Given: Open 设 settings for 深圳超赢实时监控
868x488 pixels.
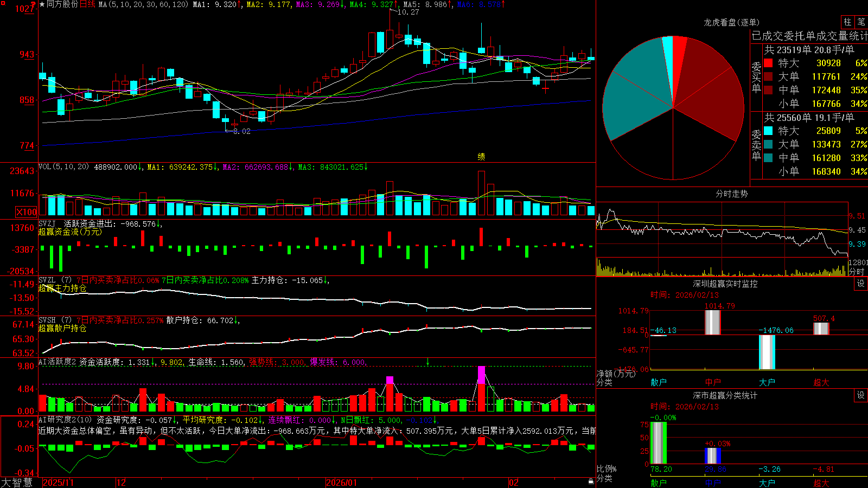Looking at the screenshot, I should pyautogui.click(x=861, y=284).
